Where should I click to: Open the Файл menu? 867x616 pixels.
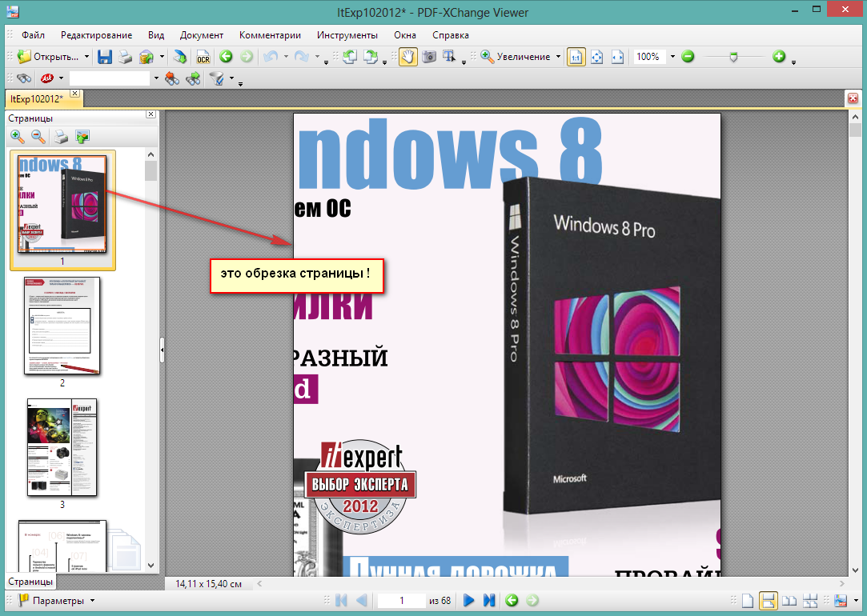point(33,35)
